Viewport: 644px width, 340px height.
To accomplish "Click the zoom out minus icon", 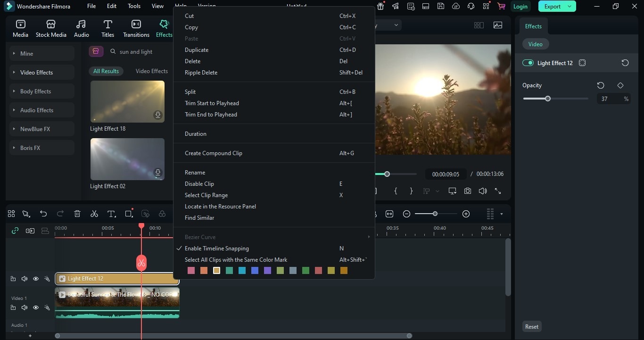I will 406,214.
